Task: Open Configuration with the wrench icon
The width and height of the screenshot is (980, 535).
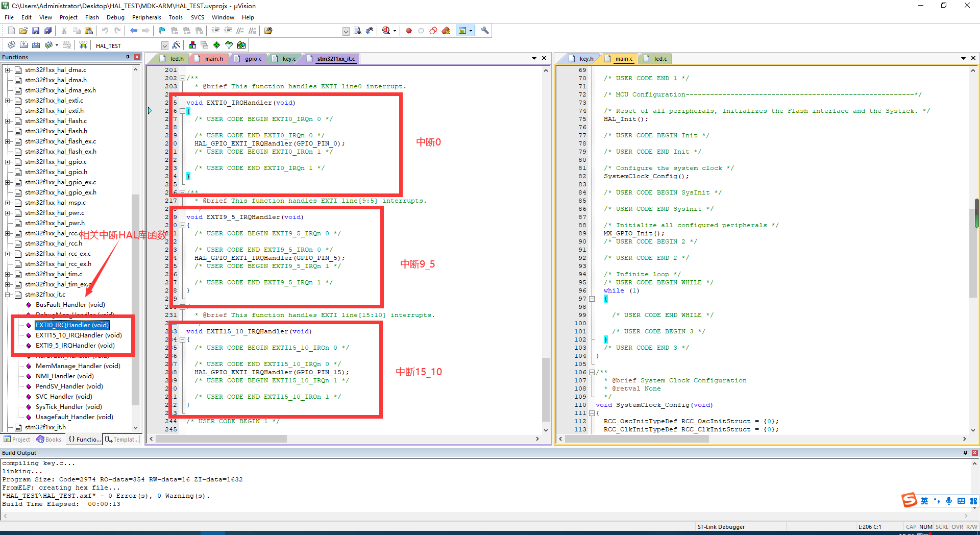Action: click(485, 31)
